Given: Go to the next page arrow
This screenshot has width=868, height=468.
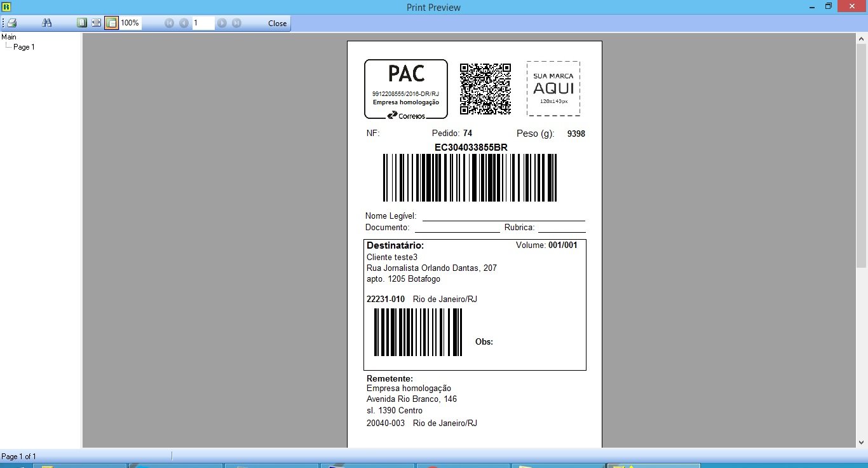Looking at the screenshot, I should pos(222,23).
